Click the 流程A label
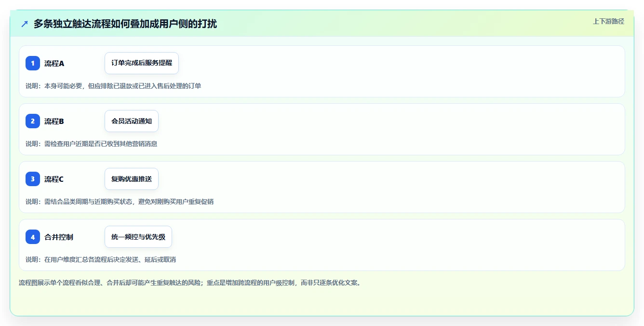The width and height of the screenshot is (644, 326). click(54, 63)
